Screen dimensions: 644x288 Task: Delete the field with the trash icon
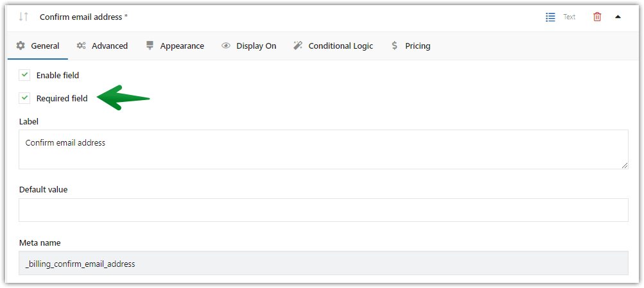coord(597,17)
